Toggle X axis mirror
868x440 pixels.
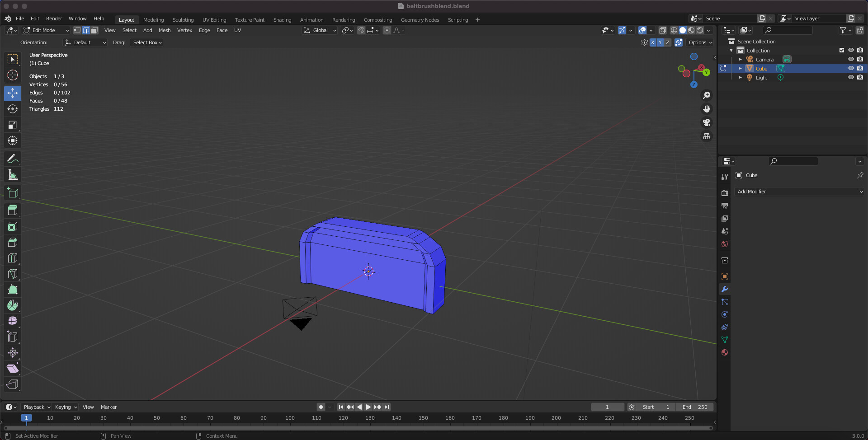click(652, 42)
